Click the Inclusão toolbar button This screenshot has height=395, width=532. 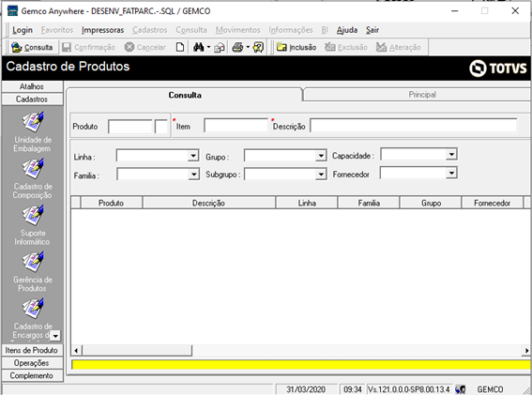[x=296, y=47]
